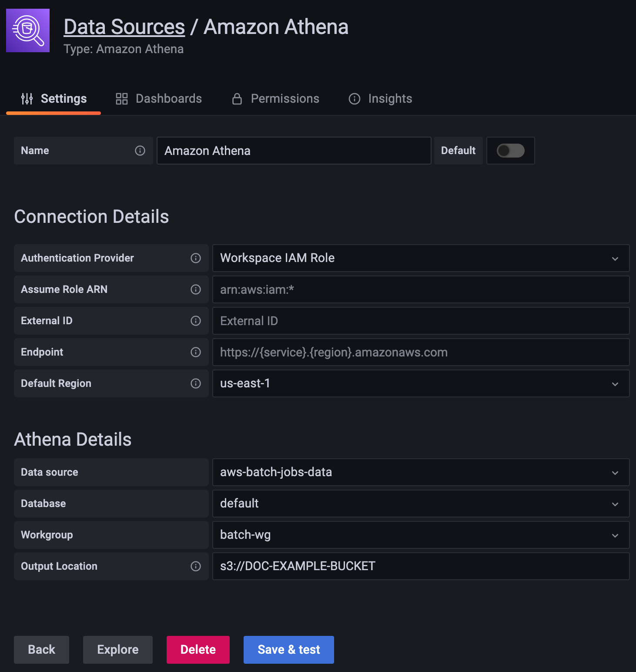Follow the Data Sources breadcrumb link
Viewport: 636px width, 672px height.
(x=124, y=27)
